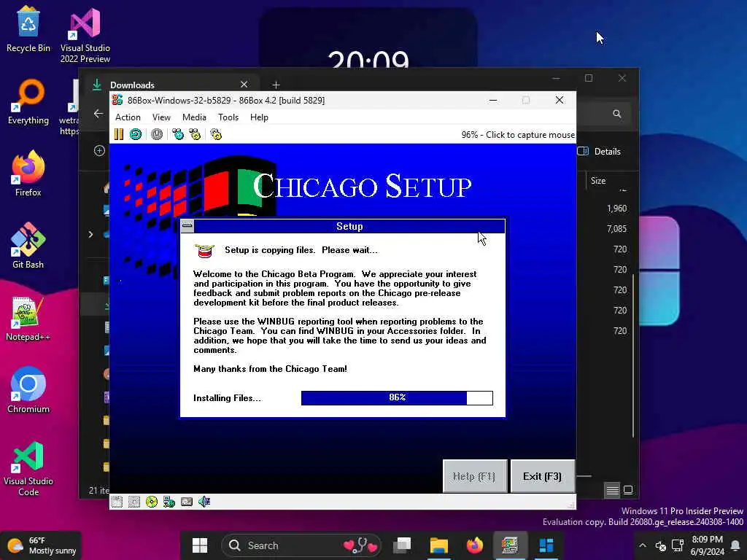Image resolution: width=747 pixels, height=560 pixels.
Task: Click the New plus icon in File Explorer
Action: click(99, 151)
